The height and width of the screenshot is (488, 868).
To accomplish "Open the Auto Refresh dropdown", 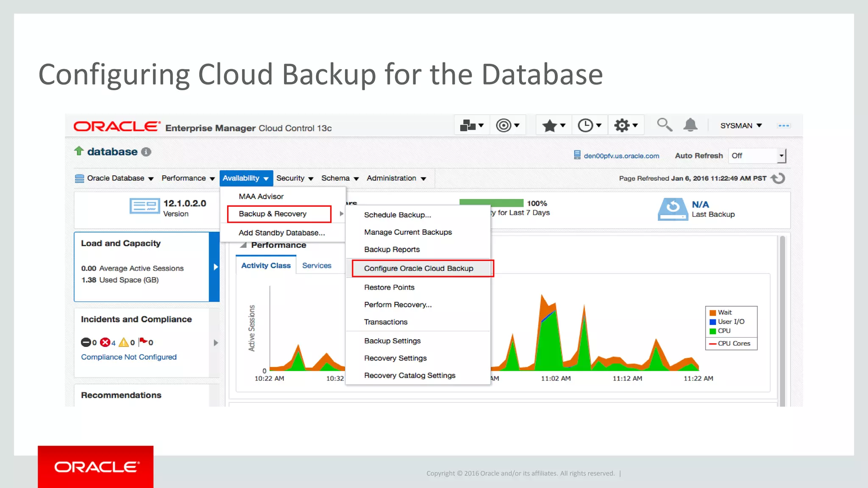I will click(757, 156).
